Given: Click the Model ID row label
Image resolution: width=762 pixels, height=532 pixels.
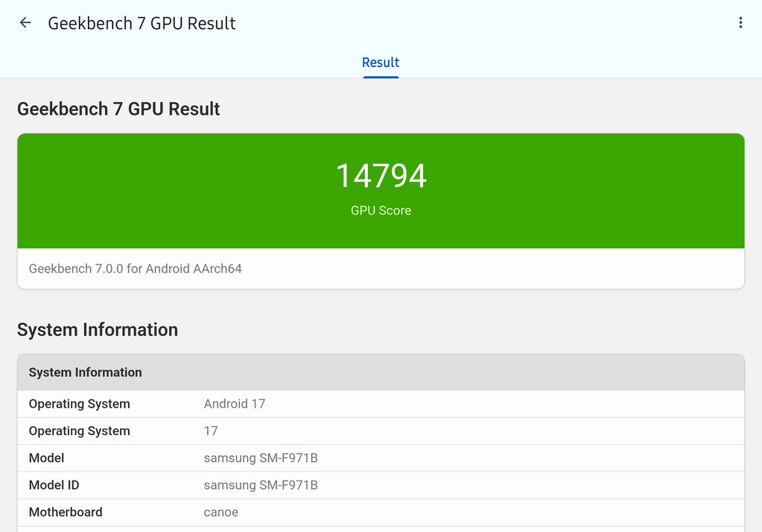Looking at the screenshot, I should 54,485.
